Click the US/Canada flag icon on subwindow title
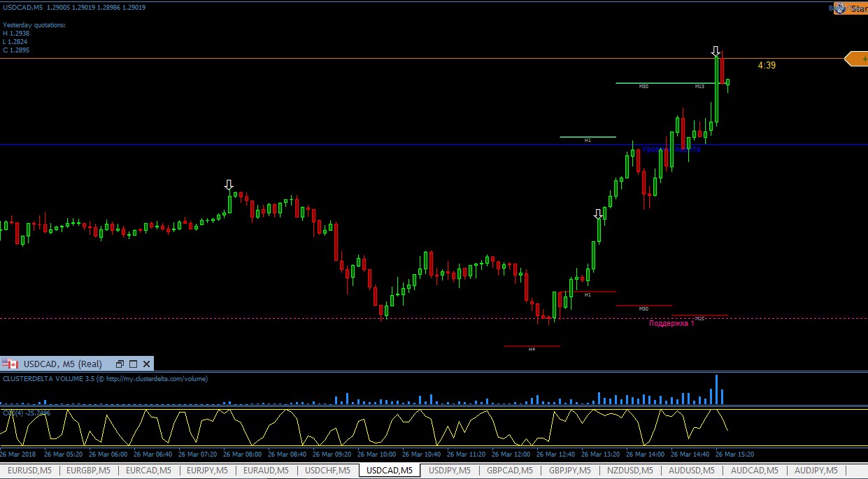 tap(10, 364)
